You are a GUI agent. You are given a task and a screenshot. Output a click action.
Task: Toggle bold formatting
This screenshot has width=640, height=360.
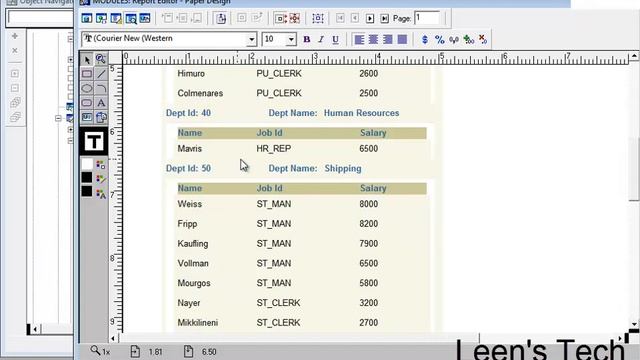[x=307, y=40]
